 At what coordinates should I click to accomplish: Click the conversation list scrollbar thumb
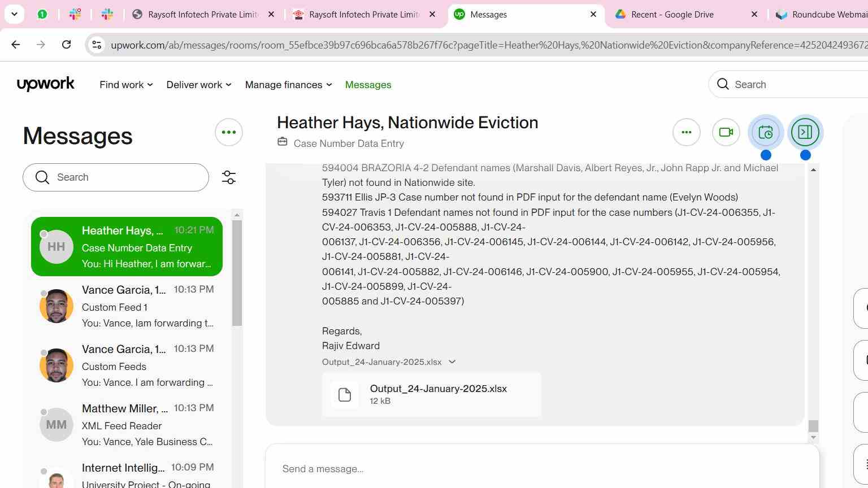pos(237,273)
